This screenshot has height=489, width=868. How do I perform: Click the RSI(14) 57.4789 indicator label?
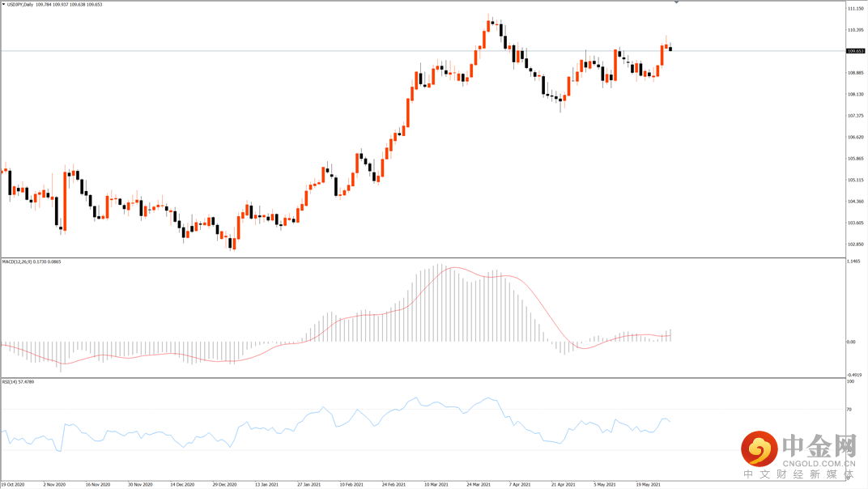[x=18, y=381]
